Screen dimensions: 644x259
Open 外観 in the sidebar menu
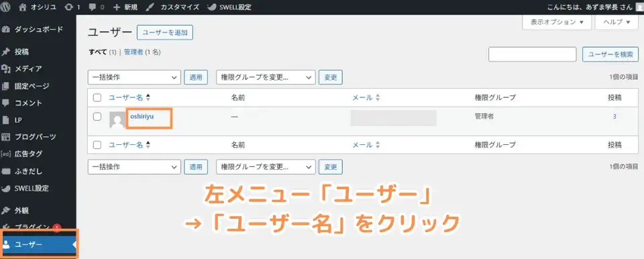pos(21,211)
